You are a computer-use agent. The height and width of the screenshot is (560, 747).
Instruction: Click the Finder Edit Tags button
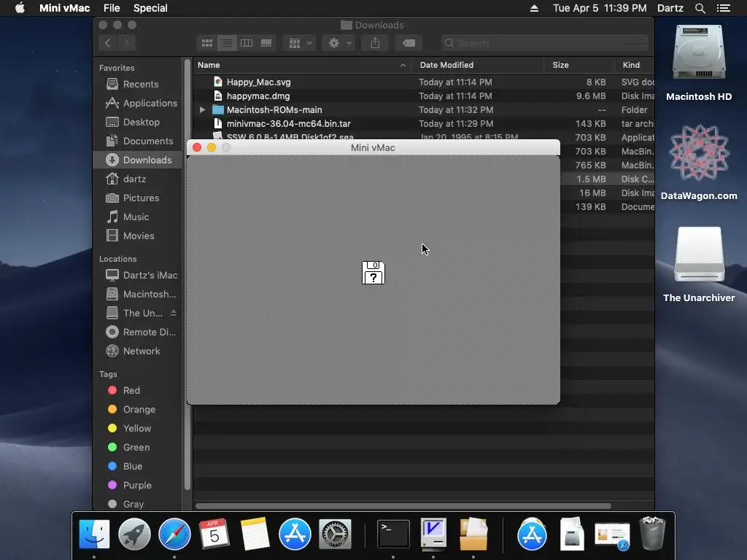tap(409, 43)
